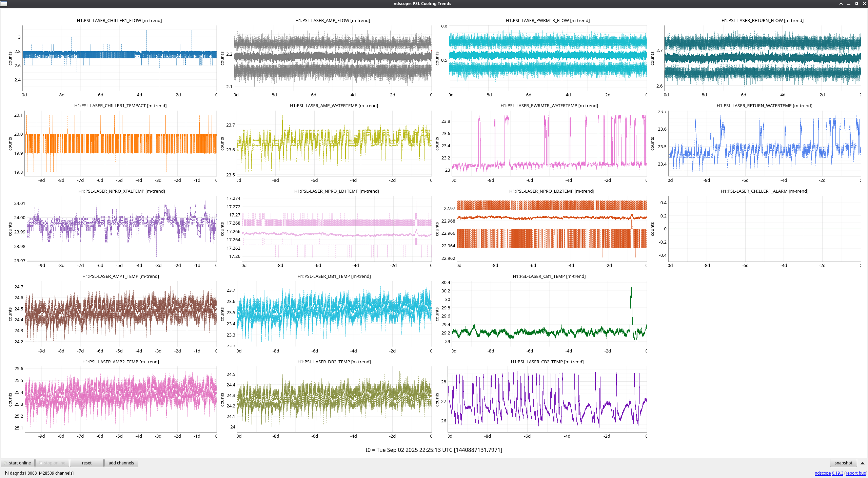Expand the triangle arrow beside snapshot
This screenshot has height=478, width=868.
click(x=862, y=463)
